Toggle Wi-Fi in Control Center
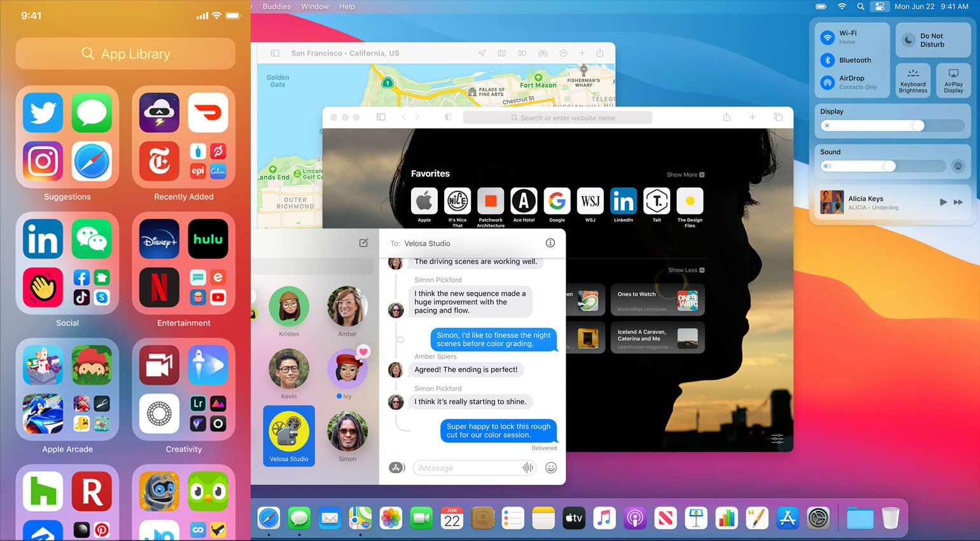Viewport: 980px width, 541px height. click(x=827, y=38)
